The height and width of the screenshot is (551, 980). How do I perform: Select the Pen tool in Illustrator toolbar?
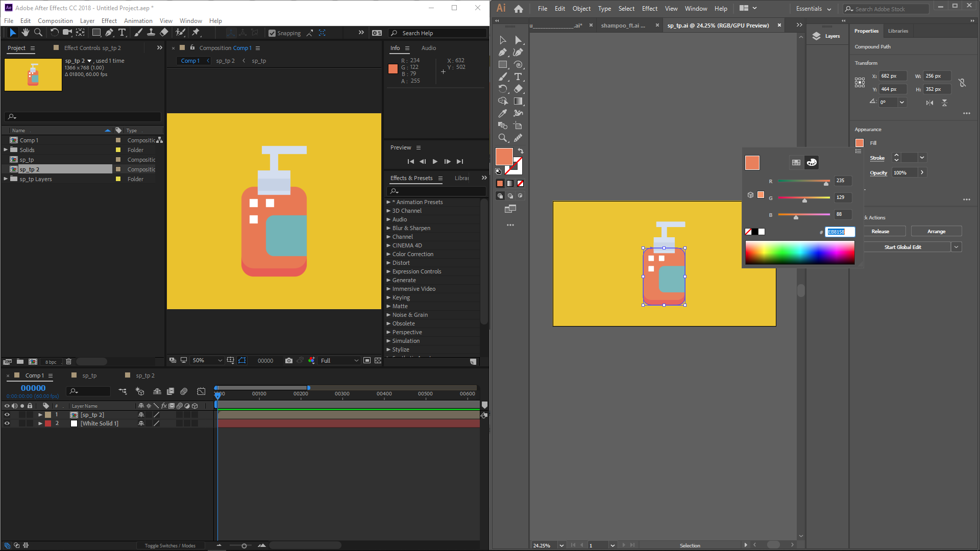click(x=503, y=52)
